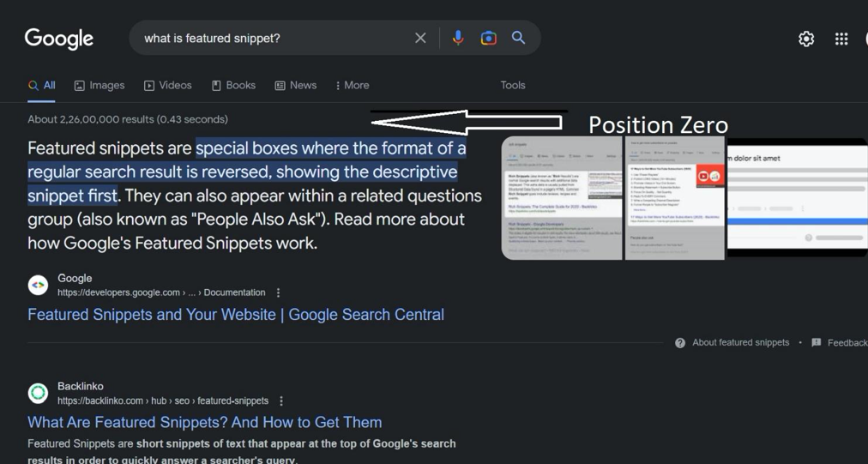Image resolution: width=868 pixels, height=464 pixels.
Task: Open What Are Featured Snippets link
Action: (x=205, y=423)
